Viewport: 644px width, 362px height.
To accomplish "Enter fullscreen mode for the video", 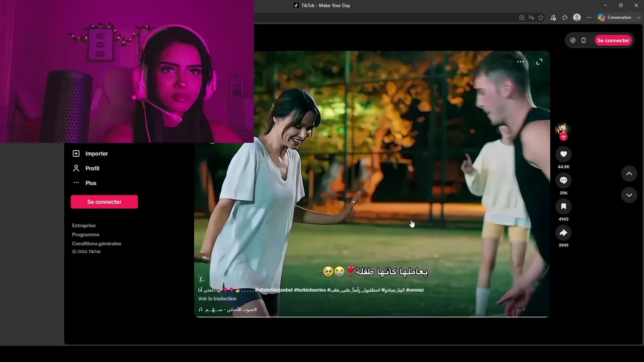I will point(539,62).
